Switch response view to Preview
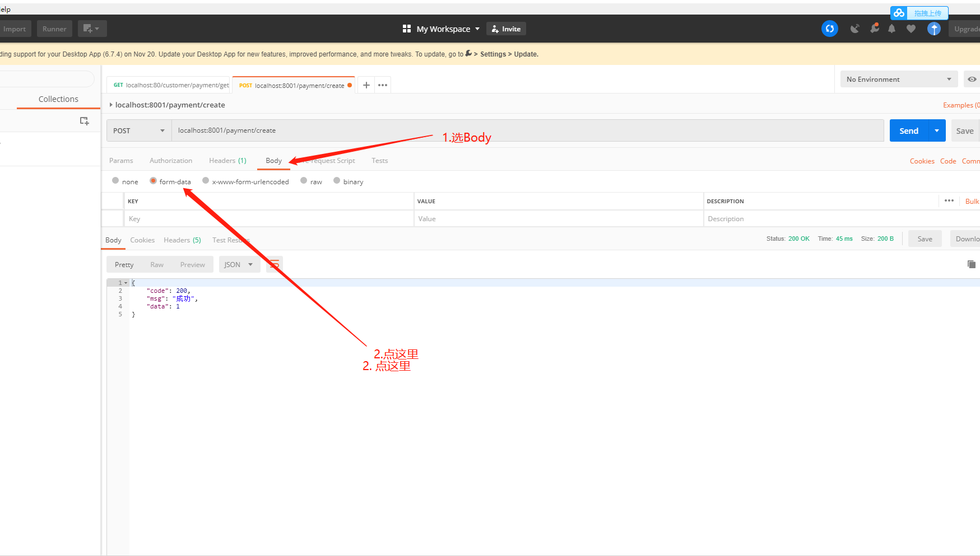The image size is (980, 556). (192, 264)
